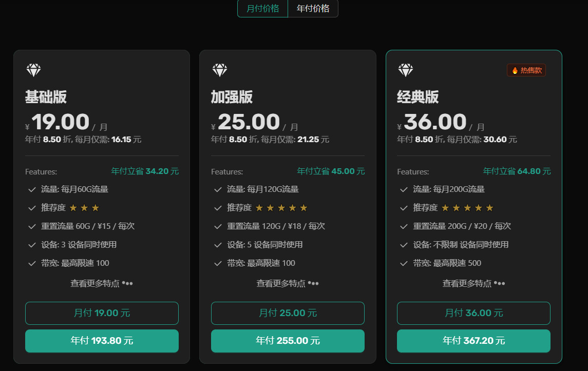Click the last star in 经典版 rating
The height and width of the screenshot is (371, 588).
pos(489,207)
